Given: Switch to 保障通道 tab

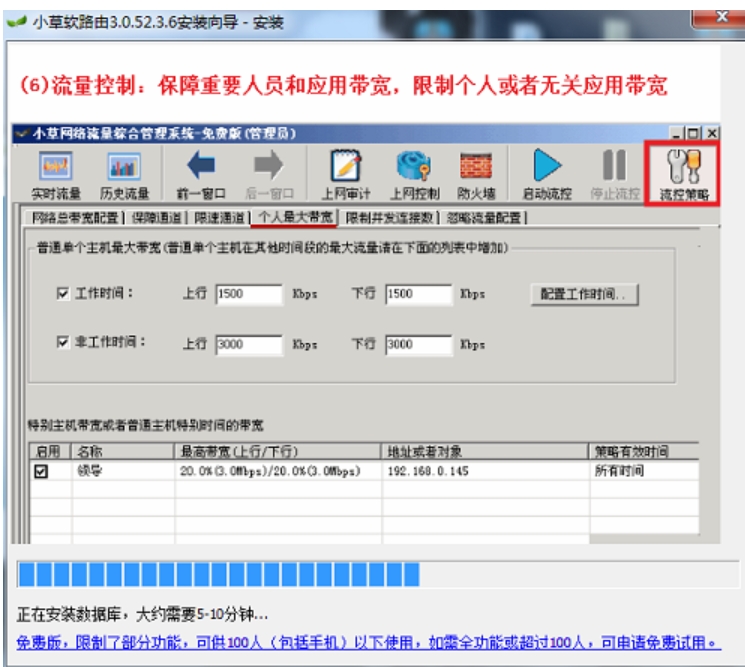Looking at the screenshot, I should pyautogui.click(x=156, y=218).
